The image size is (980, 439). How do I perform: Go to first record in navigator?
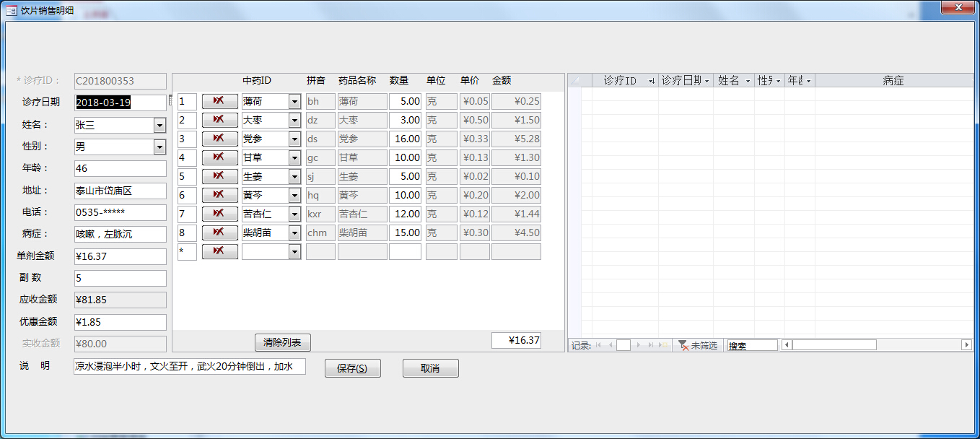click(x=598, y=346)
